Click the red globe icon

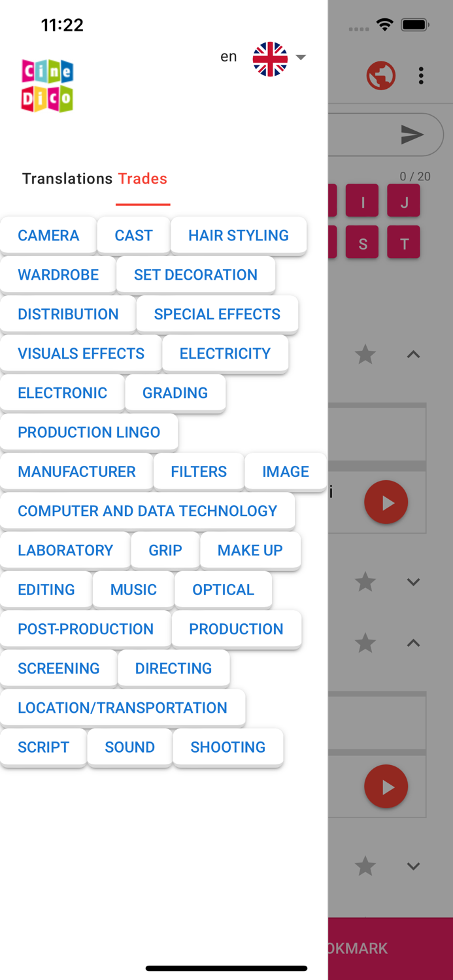click(380, 76)
